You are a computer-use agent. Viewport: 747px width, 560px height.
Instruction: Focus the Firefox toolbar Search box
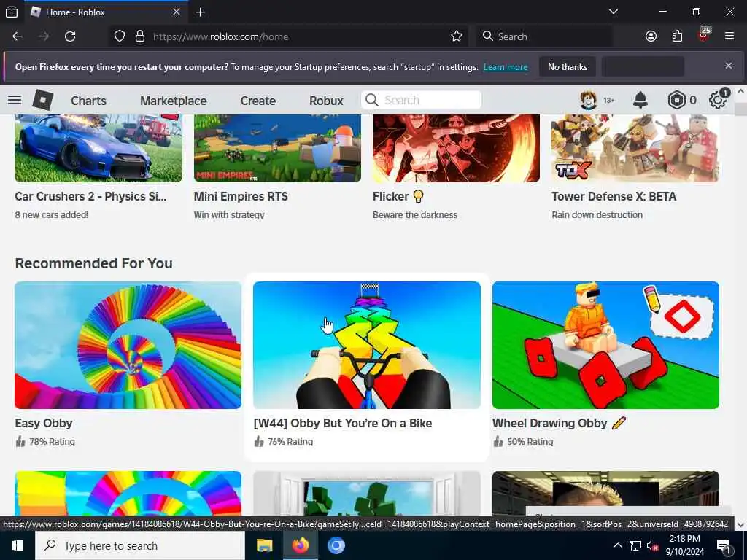(544, 36)
